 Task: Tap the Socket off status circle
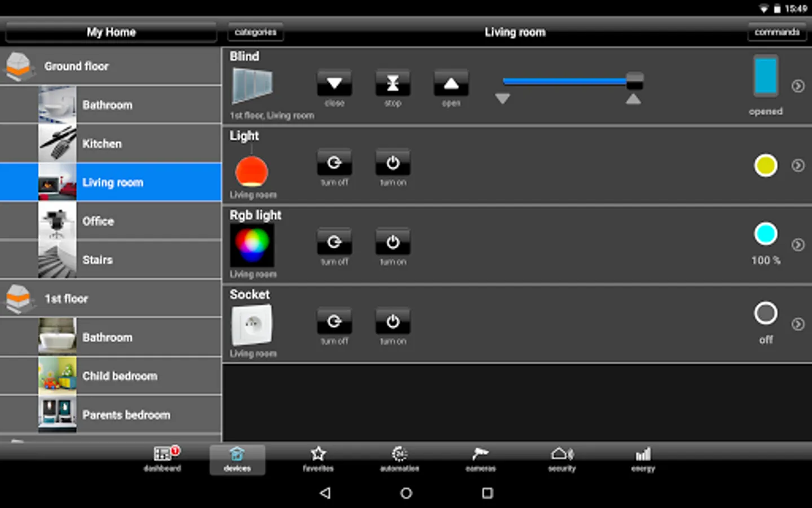coord(766,313)
